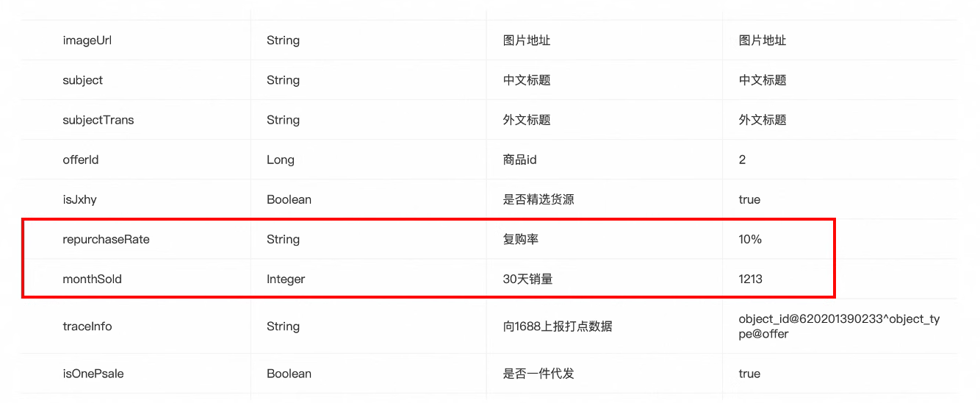The height and width of the screenshot is (403, 980).
Task: Click the 是否一件代发 description
Action: 538,374
